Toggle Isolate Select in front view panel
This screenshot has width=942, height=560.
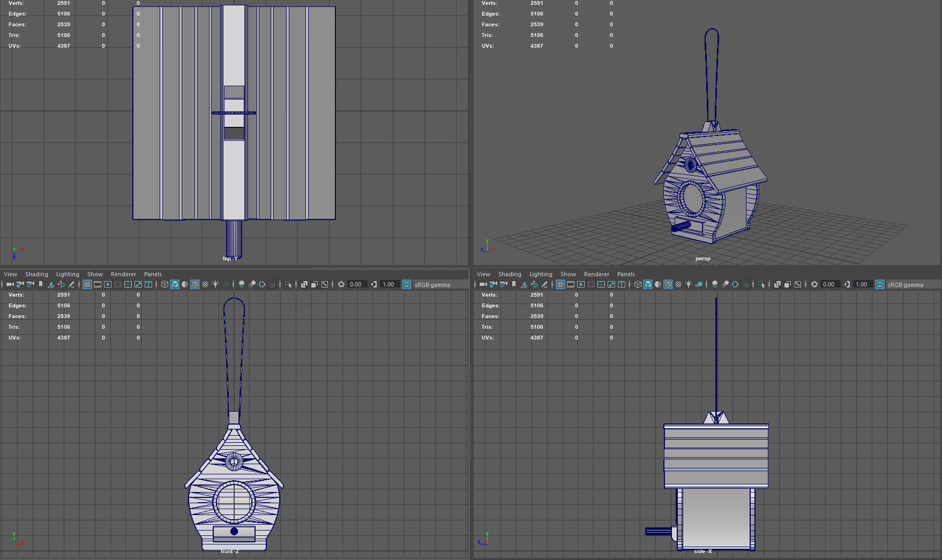(x=288, y=284)
